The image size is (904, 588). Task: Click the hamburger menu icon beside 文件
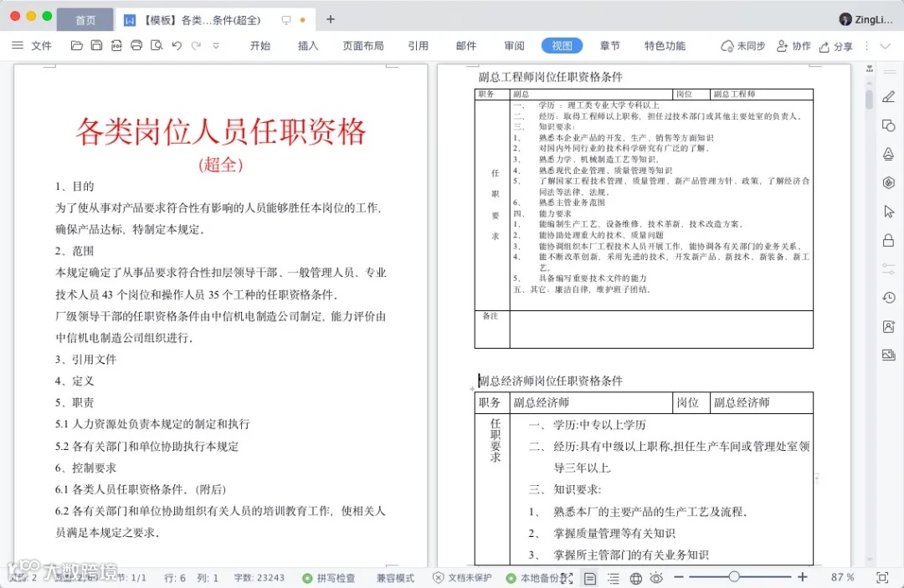[x=18, y=45]
